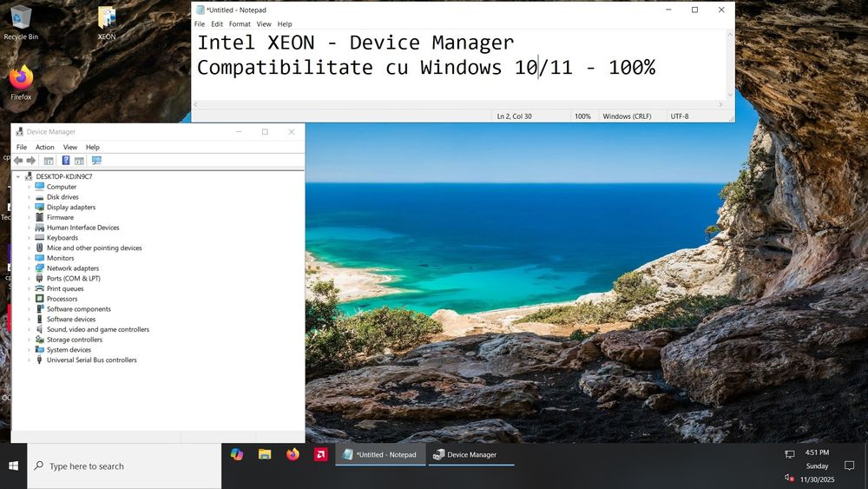Click the printer icon beside Print queues

point(39,288)
